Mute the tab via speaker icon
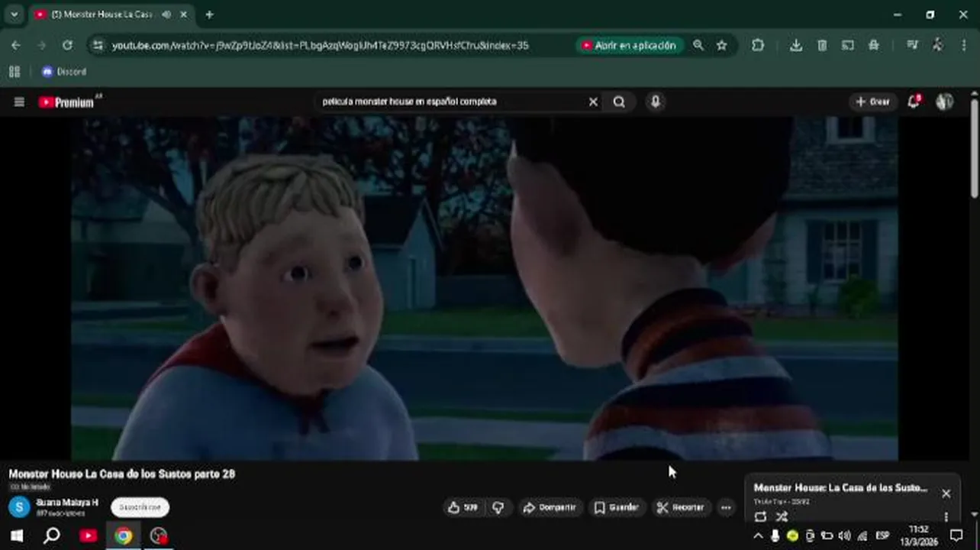The image size is (980, 550). point(166,15)
